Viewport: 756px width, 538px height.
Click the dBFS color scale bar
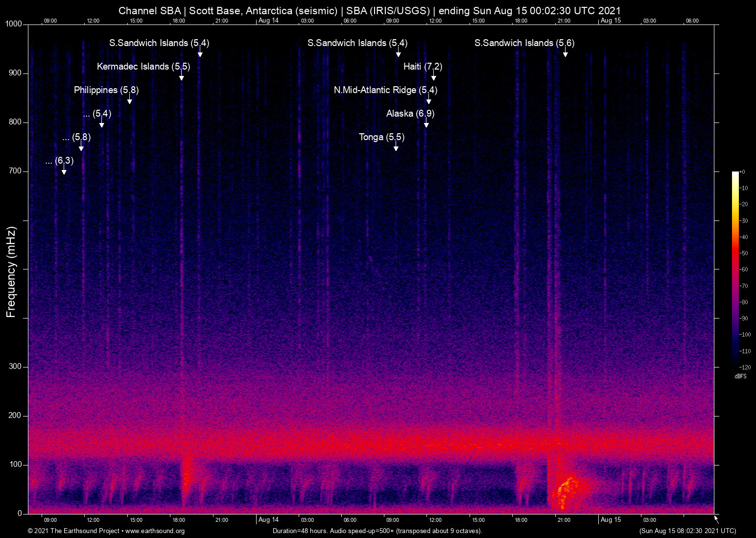735,269
